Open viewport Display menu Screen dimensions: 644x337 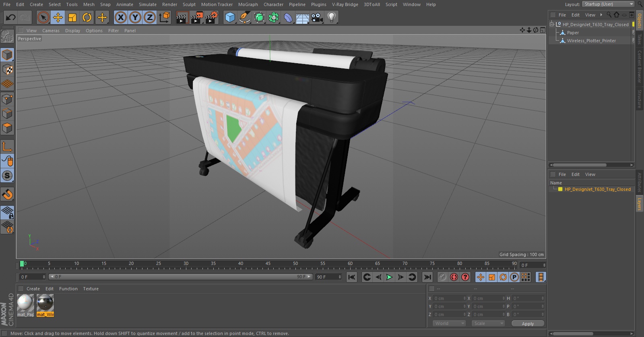tap(72, 31)
